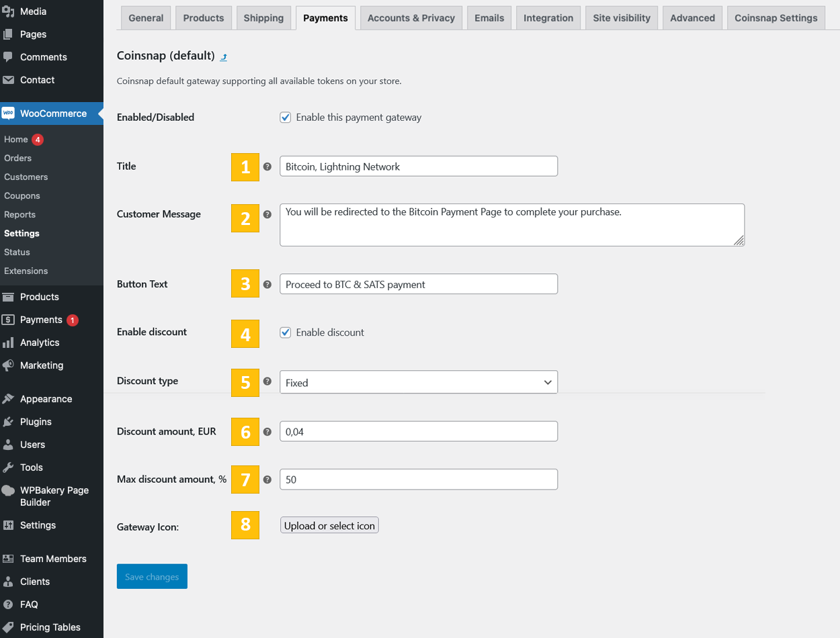Open the Coinsnap Settings tab
The height and width of the screenshot is (638, 840).
(x=776, y=18)
